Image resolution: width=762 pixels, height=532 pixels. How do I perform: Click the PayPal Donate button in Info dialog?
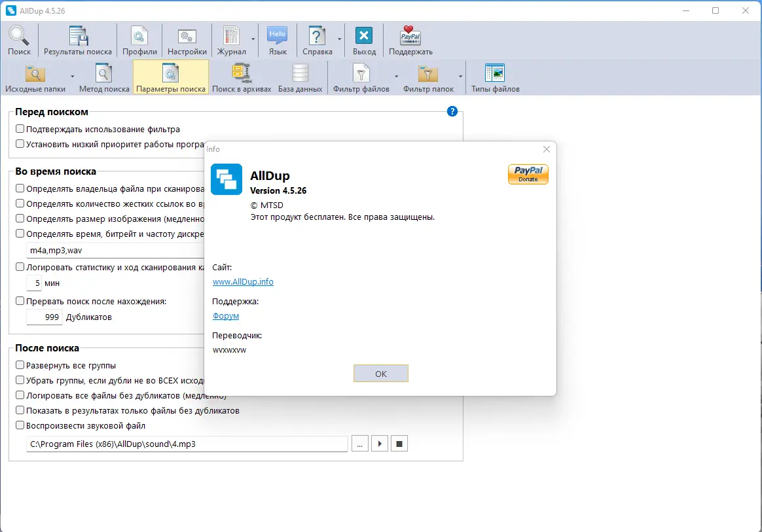point(528,175)
